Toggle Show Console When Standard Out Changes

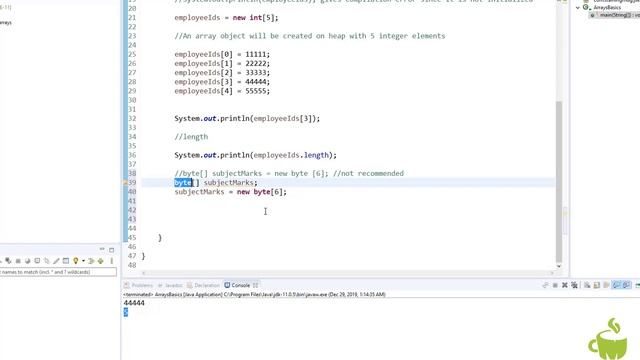click(616, 285)
